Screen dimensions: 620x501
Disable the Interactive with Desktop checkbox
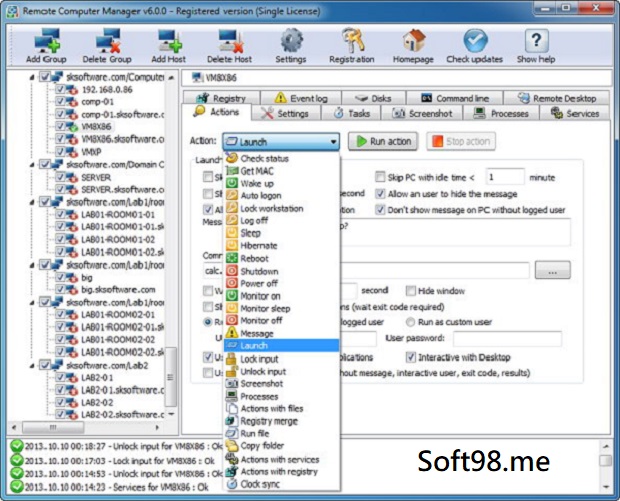(x=411, y=356)
